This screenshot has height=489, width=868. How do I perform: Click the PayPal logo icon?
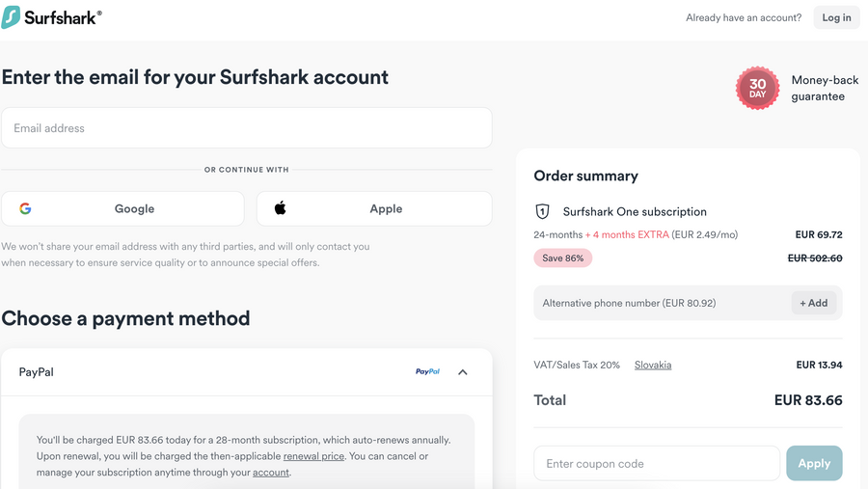pos(427,371)
